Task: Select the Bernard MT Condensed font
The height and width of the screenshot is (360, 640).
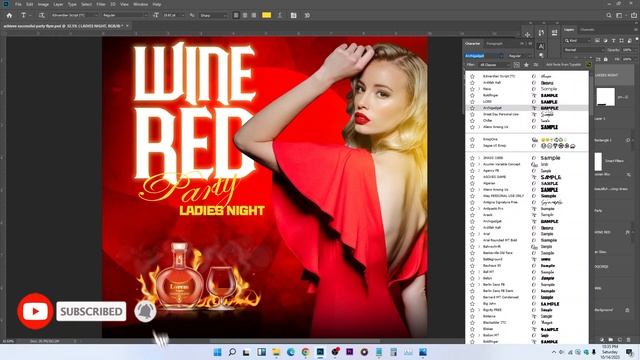Action: tap(527, 297)
